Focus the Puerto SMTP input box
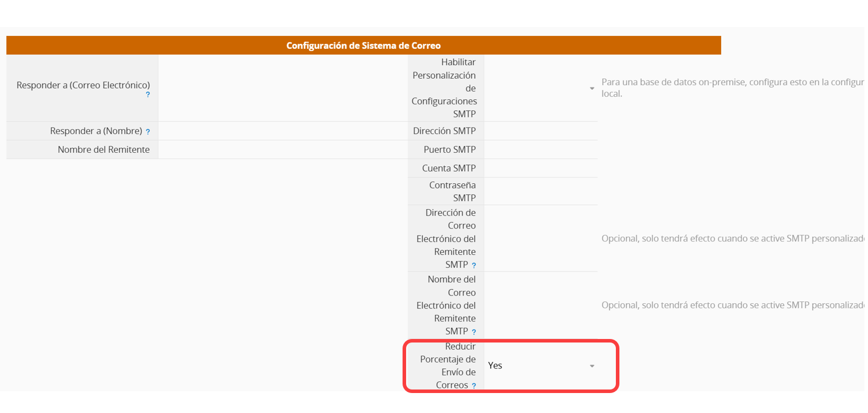Image resolution: width=868 pixels, height=413 pixels. point(541,150)
